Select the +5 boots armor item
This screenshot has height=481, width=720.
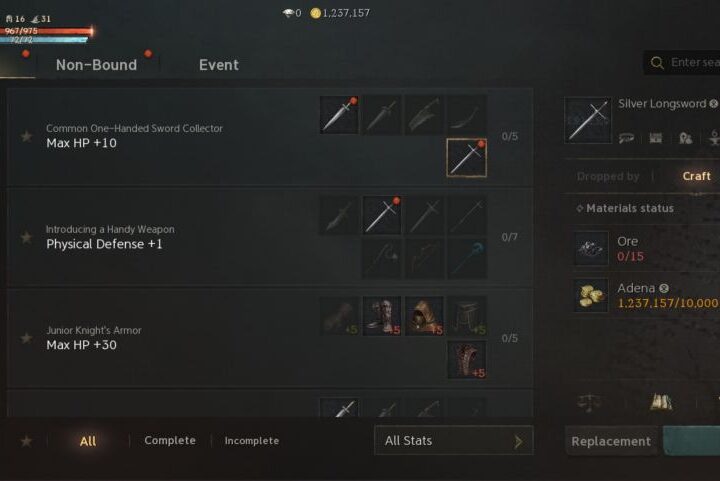click(x=382, y=316)
